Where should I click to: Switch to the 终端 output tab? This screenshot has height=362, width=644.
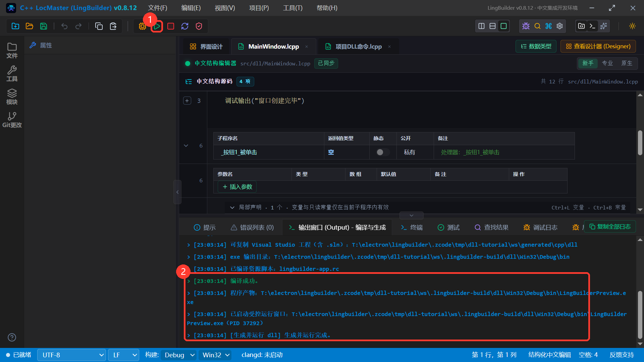coord(412,228)
